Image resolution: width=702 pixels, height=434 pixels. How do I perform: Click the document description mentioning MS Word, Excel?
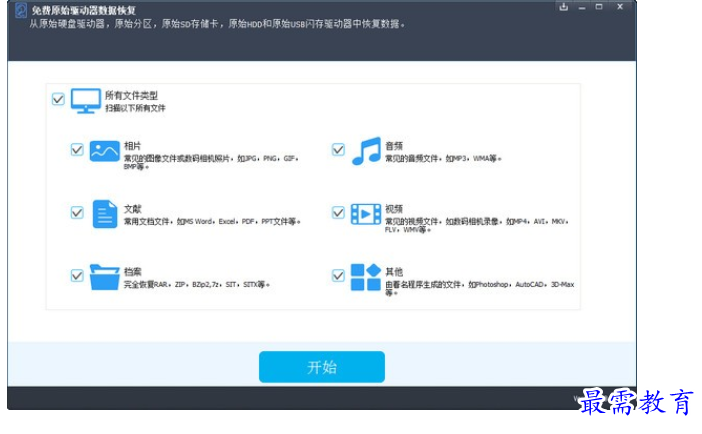(212, 221)
